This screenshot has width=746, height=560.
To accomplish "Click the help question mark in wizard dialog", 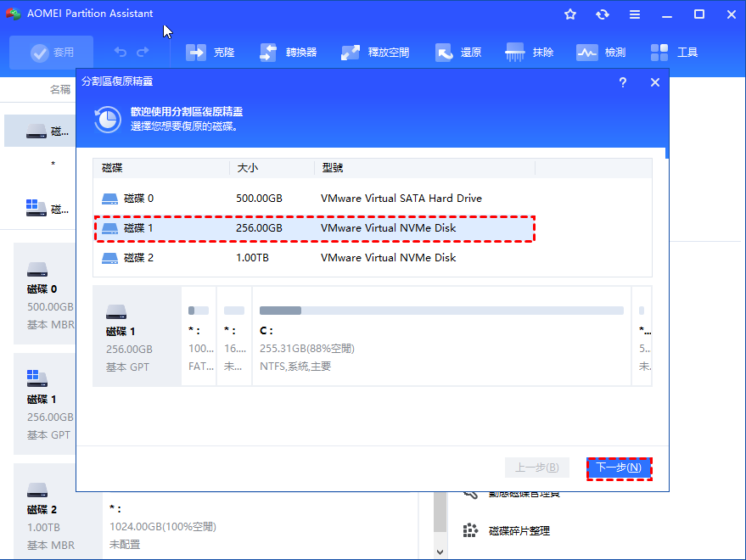I will (623, 82).
